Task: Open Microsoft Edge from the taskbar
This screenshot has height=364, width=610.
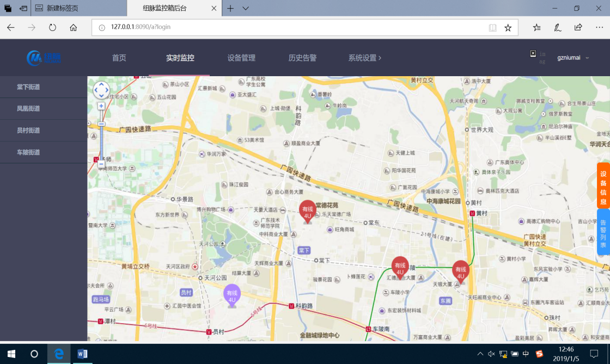Action: tap(59, 354)
